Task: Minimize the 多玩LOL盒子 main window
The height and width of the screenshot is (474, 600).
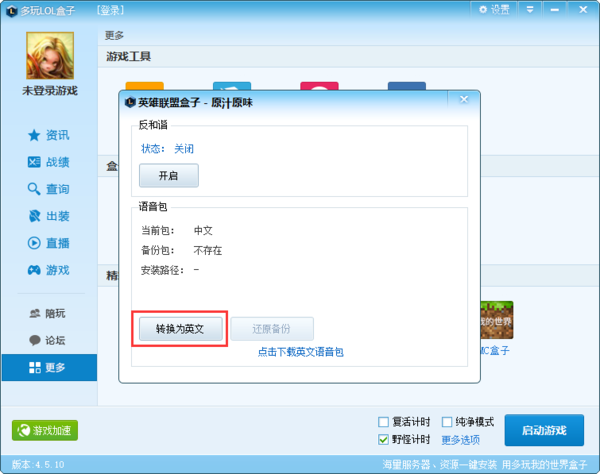Action: coord(554,10)
